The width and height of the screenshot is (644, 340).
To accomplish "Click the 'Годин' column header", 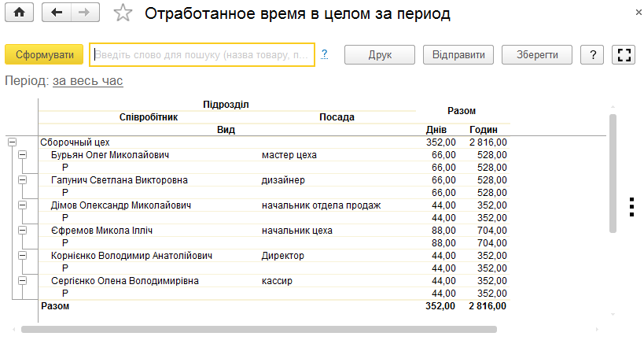I will click(484, 130).
